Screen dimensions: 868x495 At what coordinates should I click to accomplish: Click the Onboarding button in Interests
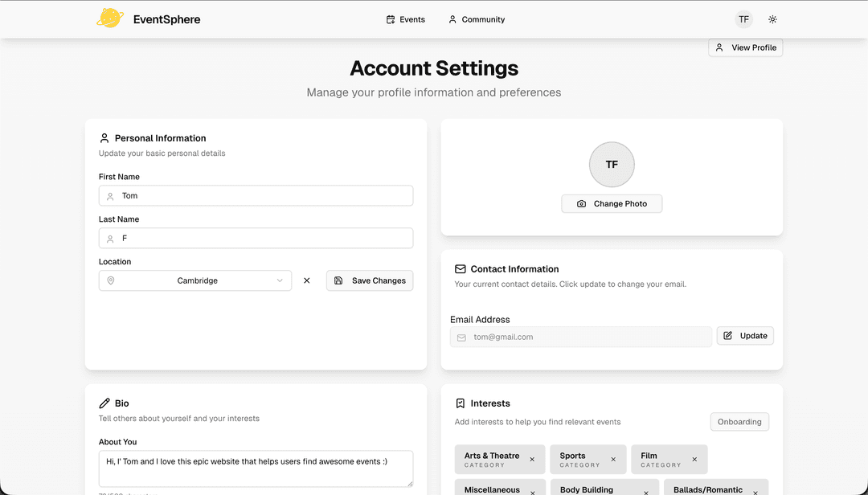[739, 421]
